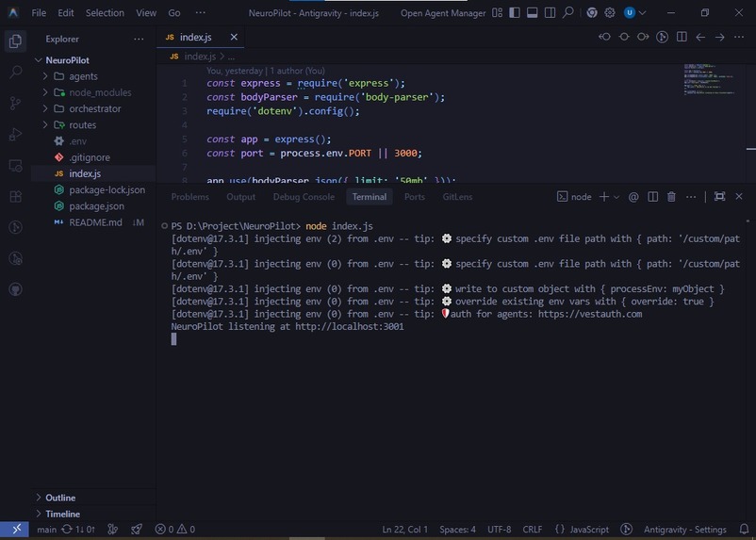Screen dimensions: 756x540
Task: Click the search magnifier in title bar
Action: [x=568, y=13]
